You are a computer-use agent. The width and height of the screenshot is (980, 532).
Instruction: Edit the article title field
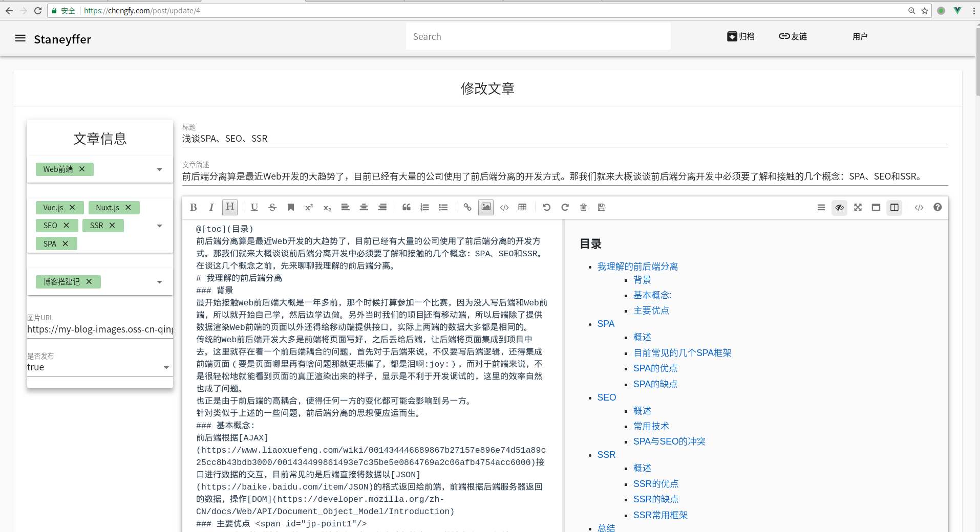pyautogui.click(x=565, y=139)
